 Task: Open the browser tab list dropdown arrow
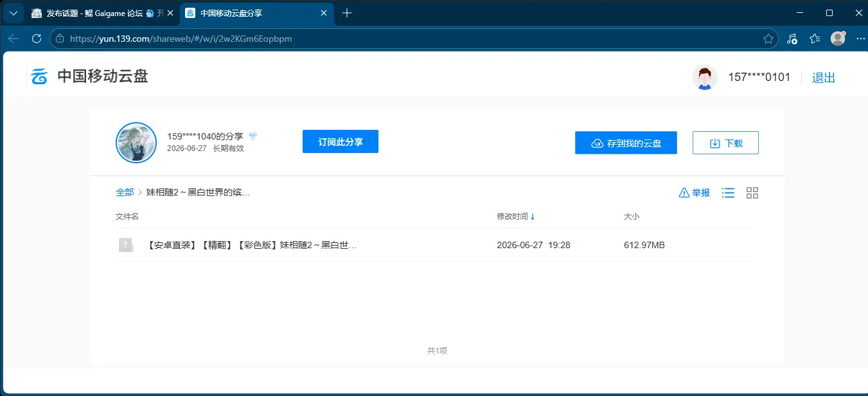[x=13, y=13]
